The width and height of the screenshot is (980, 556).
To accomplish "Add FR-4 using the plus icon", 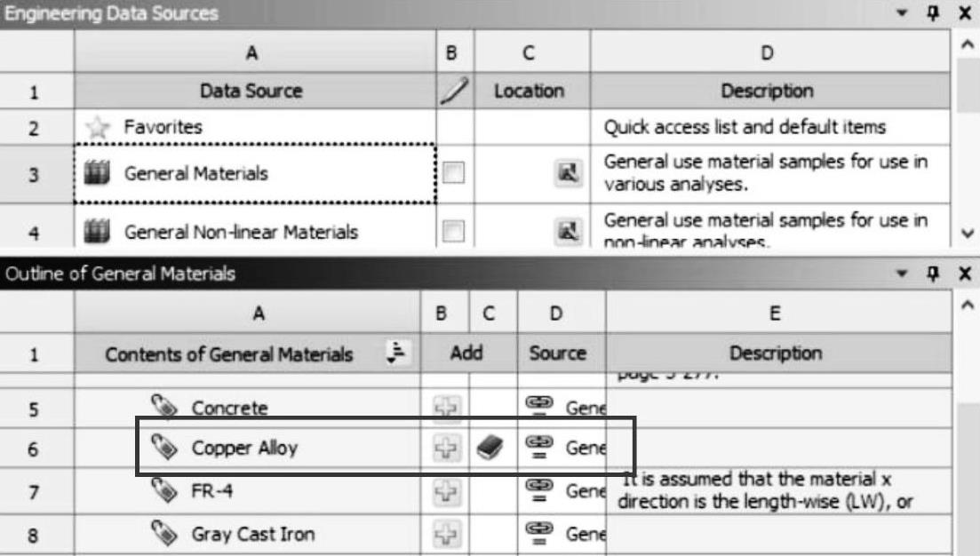I will (x=444, y=491).
